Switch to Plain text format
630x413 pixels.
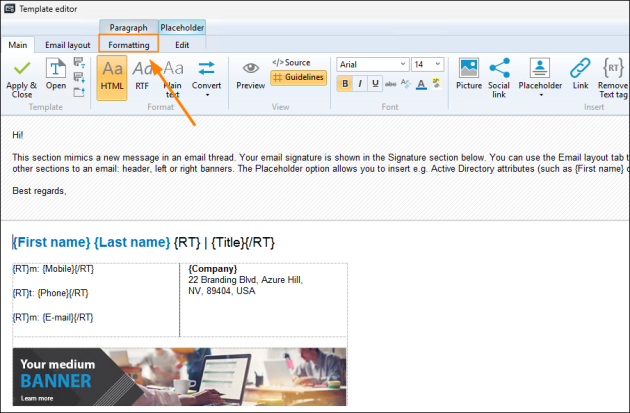pyautogui.click(x=173, y=79)
